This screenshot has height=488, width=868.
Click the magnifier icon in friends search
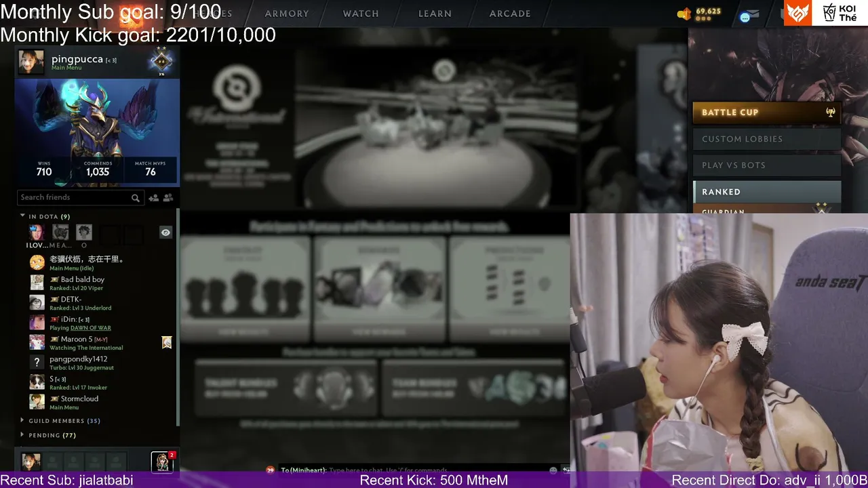point(136,198)
